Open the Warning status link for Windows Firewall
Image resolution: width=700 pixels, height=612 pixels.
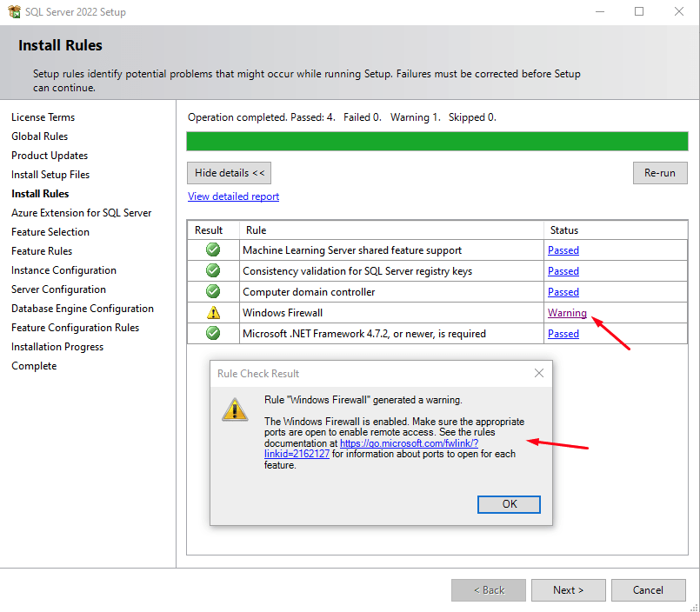tap(567, 313)
